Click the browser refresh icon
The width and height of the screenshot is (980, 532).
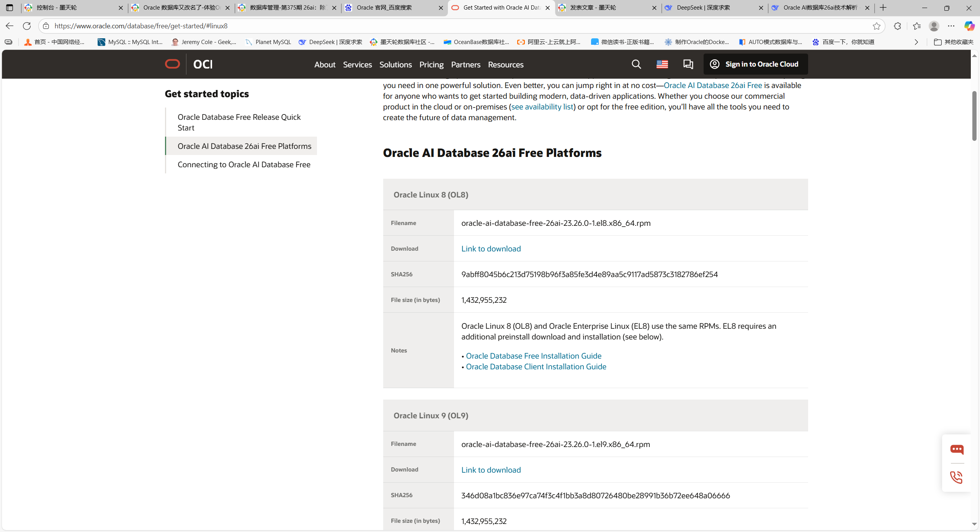click(x=27, y=26)
